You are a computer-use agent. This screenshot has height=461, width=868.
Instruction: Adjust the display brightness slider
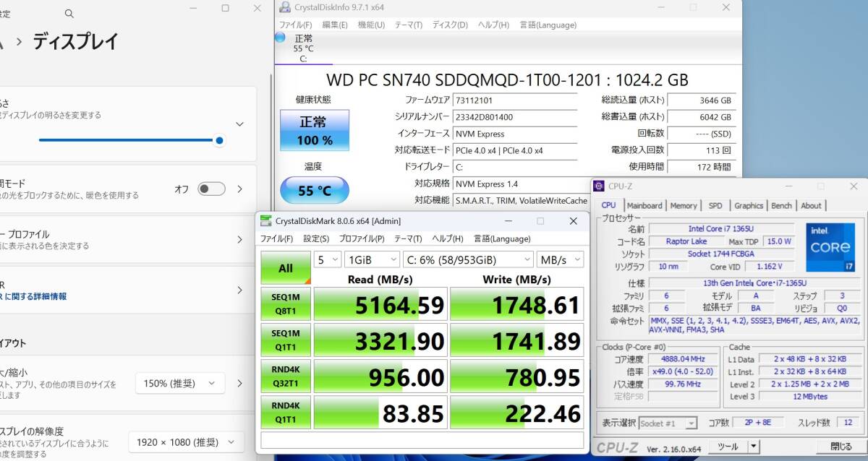tap(131, 140)
